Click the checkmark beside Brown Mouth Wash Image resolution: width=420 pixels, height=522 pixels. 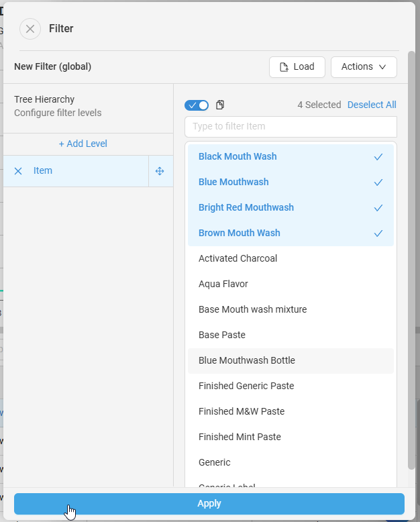click(x=378, y=233)
